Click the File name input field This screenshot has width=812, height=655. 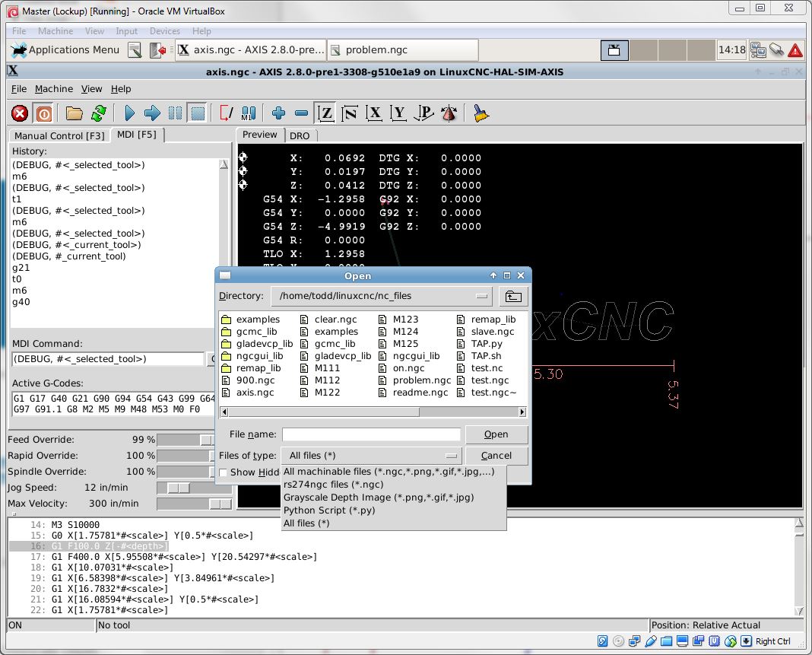tap(371, 434)
